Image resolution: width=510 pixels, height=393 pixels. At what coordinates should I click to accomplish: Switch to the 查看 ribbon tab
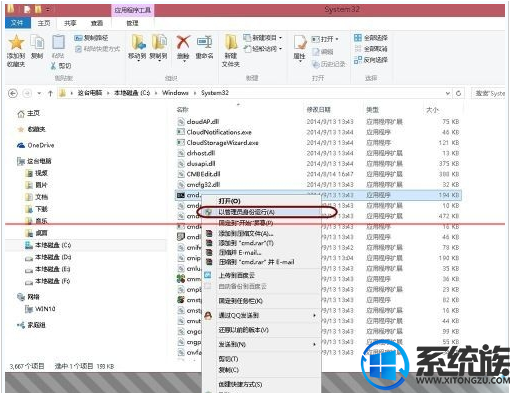[97, 23]
